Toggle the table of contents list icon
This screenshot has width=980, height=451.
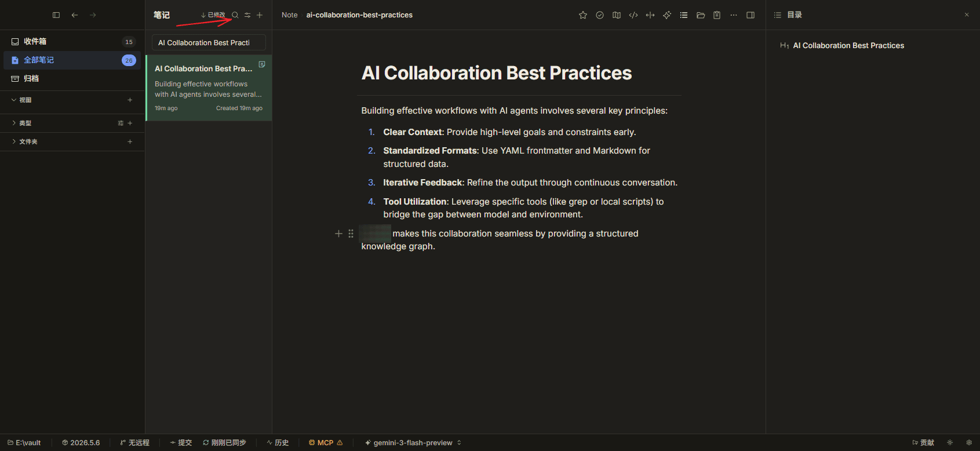(684, 15)
